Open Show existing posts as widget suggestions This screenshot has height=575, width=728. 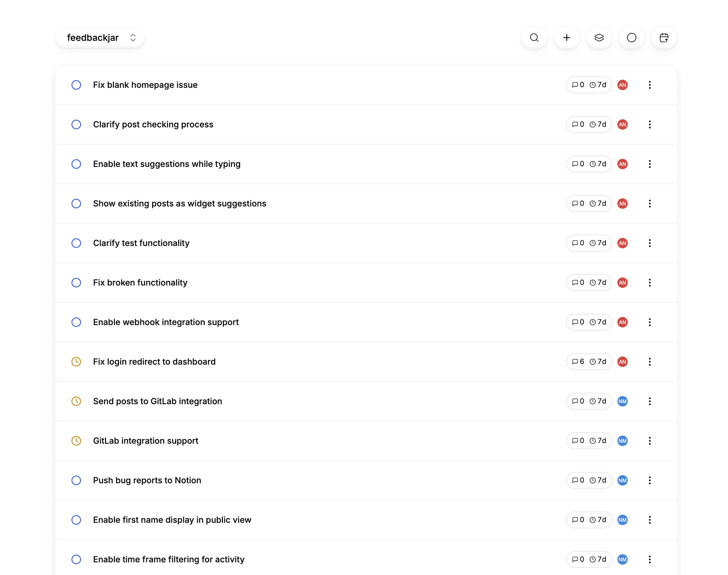coord(179,204)
